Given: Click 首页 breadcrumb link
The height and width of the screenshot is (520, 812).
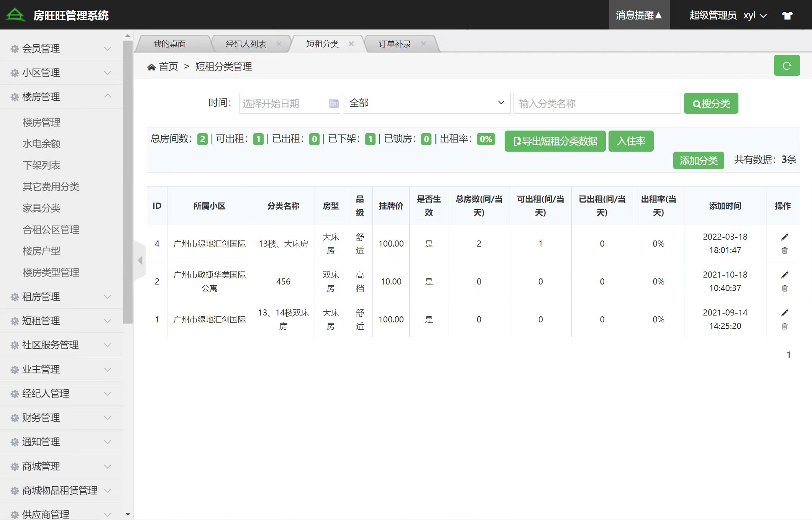Looking at the screenshot, I should coord(169,67).
